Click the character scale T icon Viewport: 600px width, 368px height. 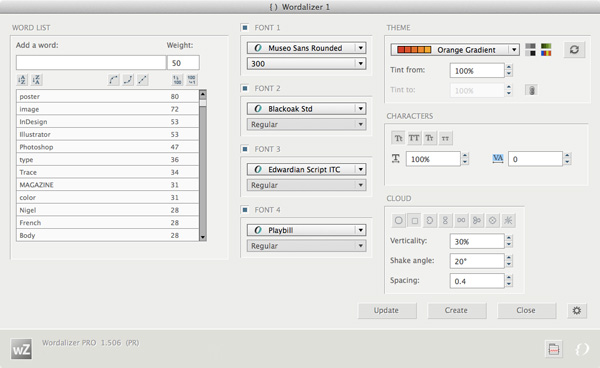tap(396, 158)
